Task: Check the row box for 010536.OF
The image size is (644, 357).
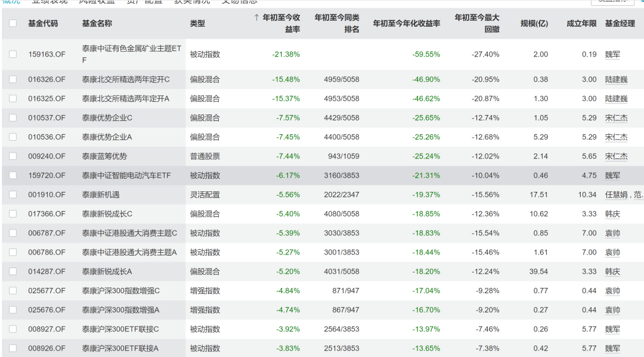Action: 13,137
